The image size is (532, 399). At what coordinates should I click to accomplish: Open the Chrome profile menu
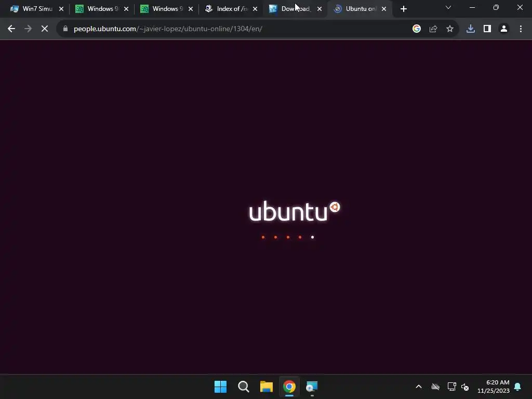(504, 29)
